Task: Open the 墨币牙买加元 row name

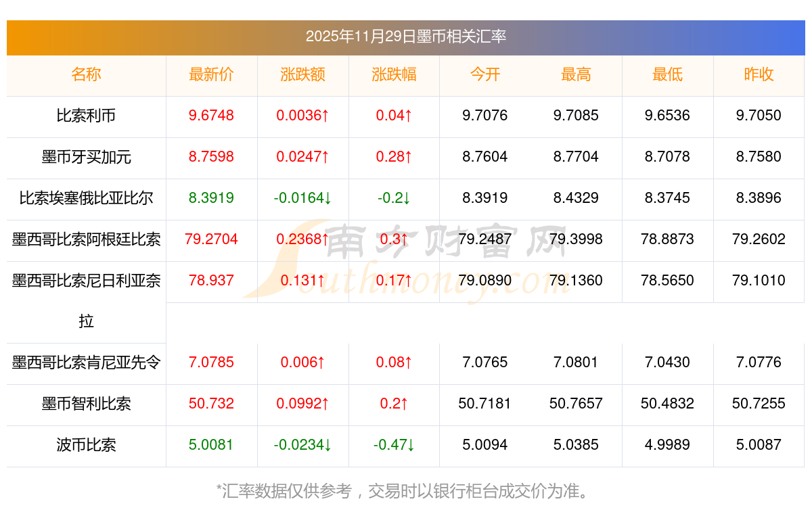Action: click(86, 157)
